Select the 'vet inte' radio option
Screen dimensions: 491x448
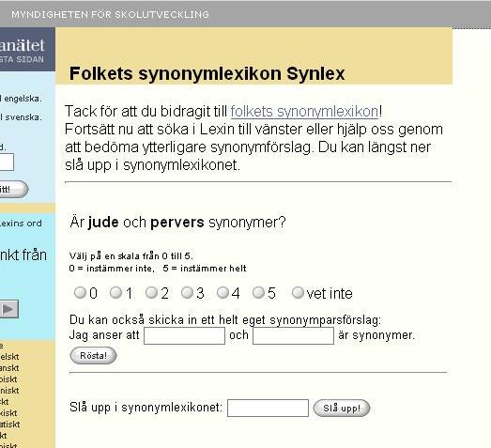pos(298,293)
